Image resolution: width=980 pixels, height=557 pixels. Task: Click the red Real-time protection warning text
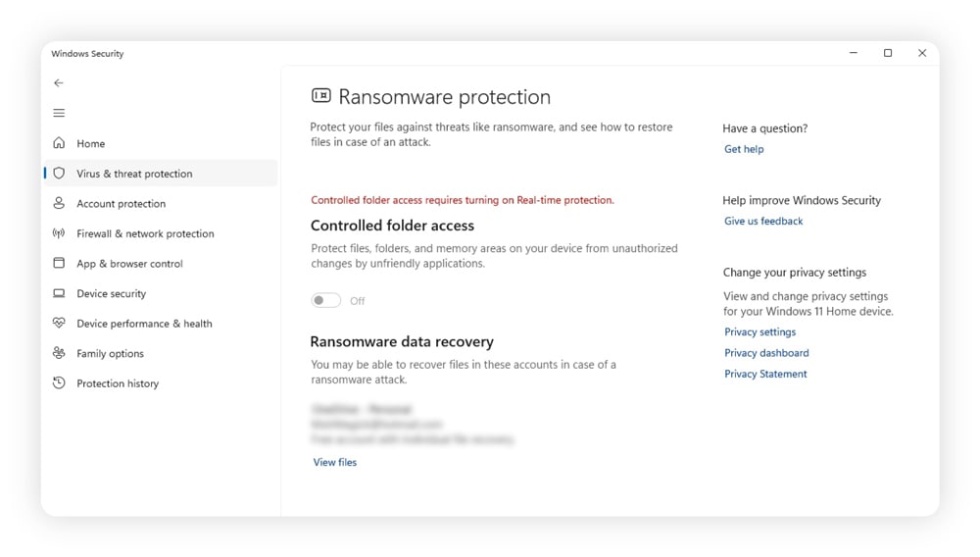pyautogui.click(x=463, y=200)
